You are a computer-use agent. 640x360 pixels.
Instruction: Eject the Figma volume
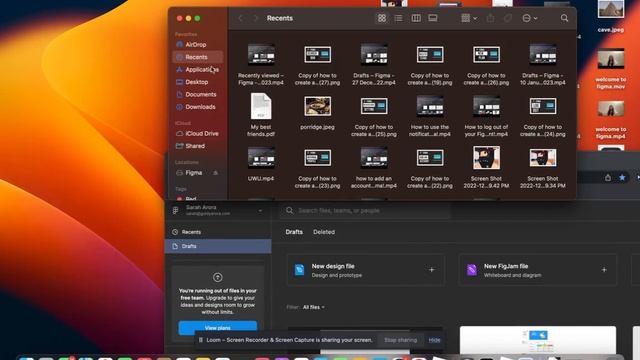pos(215,173)
